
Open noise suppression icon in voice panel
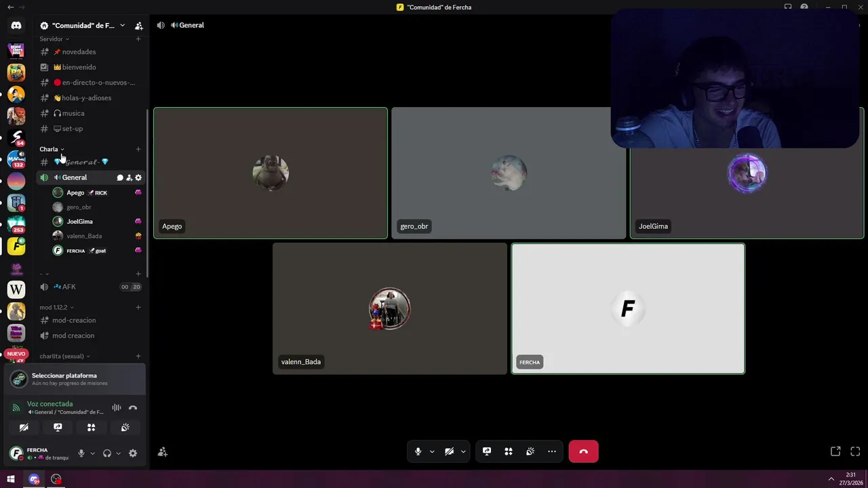coord(117,407)
